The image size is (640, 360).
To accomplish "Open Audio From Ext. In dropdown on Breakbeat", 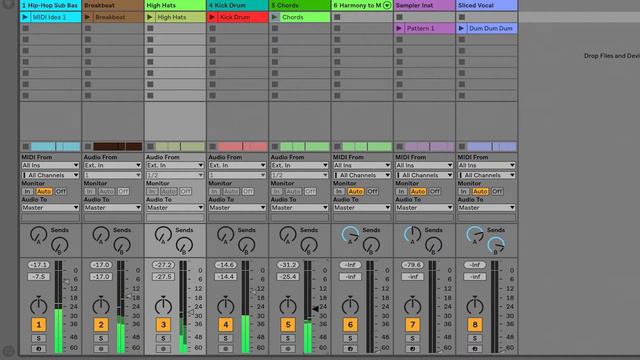I will (113, 165).
